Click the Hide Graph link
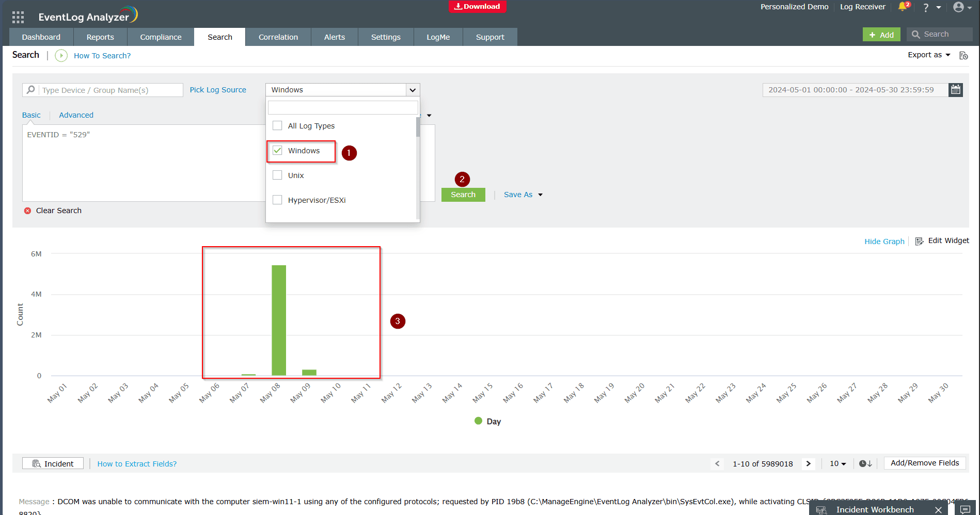This screenshot has width=980, height=515. pos(884,241)
